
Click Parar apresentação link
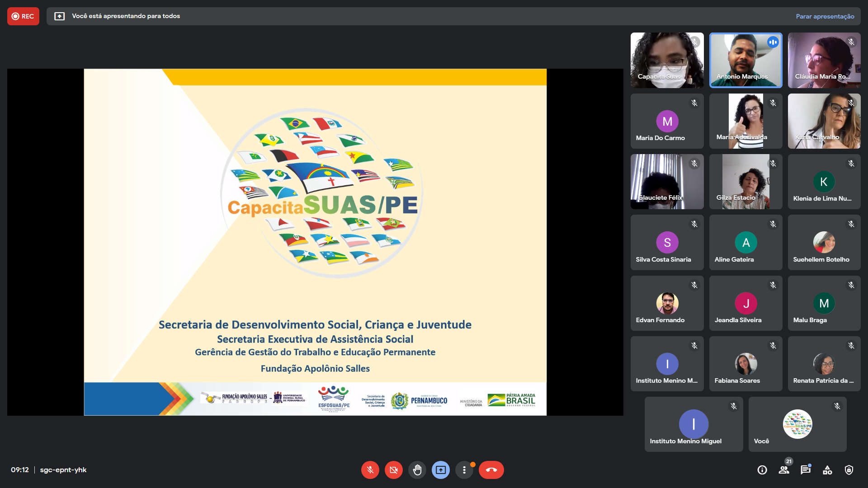(x=825, y=16)
